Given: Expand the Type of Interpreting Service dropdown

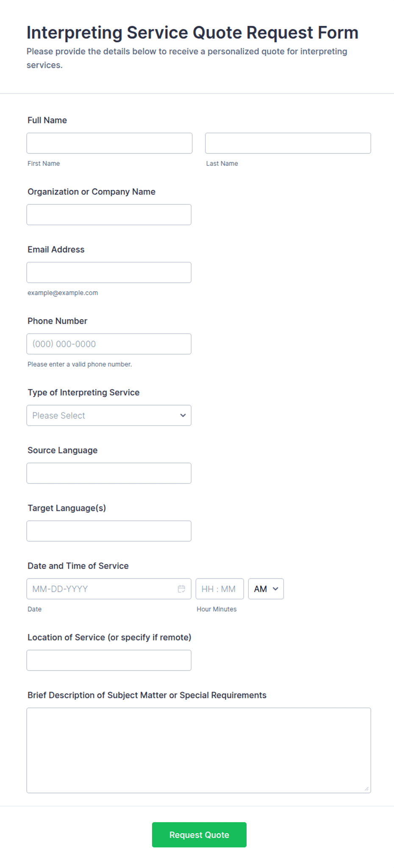Looking at the screenshot, I should tap(109, 415).
